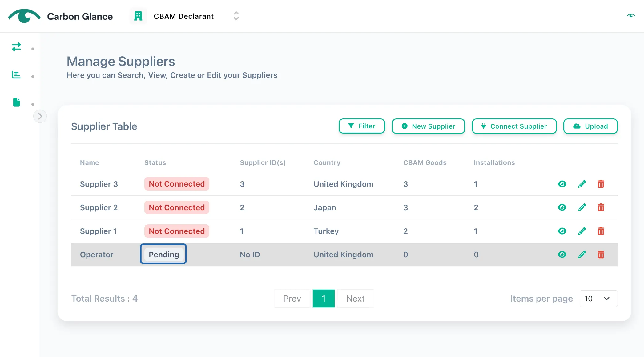The height and width of the screenshot is (357, 644).
Task: Open the document sidebar icon
Action: 17,102
